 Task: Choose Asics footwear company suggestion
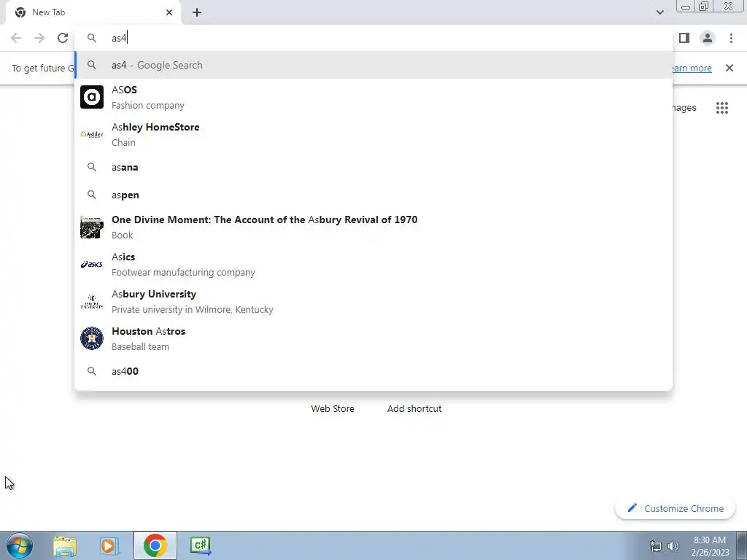[x=373, y=264]
